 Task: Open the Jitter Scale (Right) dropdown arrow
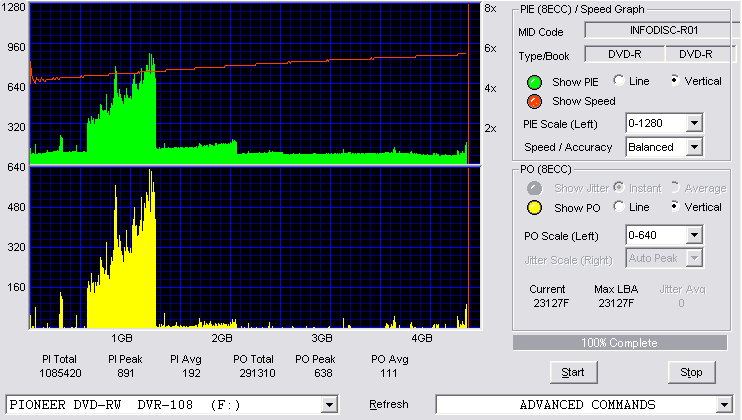click(x=694, y=258)
